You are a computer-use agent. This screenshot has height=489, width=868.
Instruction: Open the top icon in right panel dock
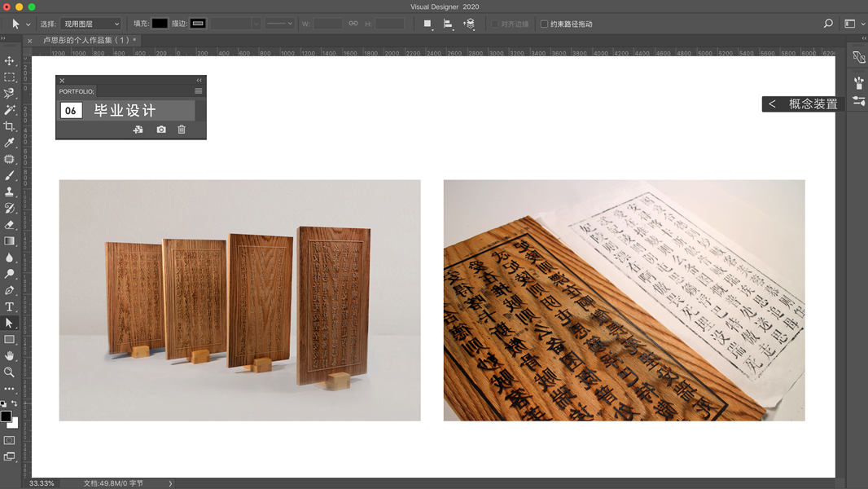coord(858,57)
